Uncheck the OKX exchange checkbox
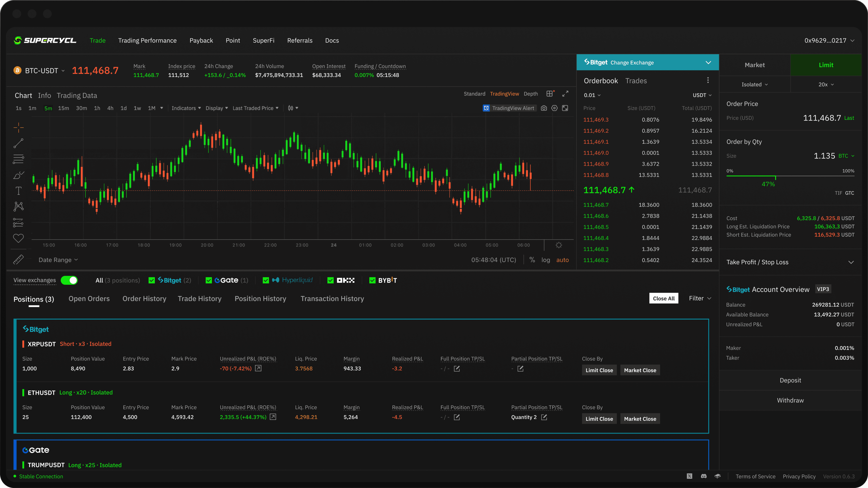This screenshot has width=868, height=488. [330, 281]
